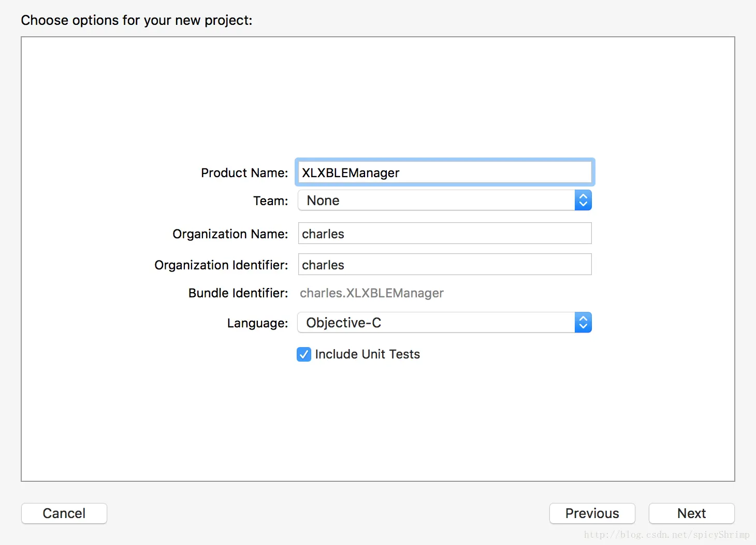The image size is (756, 545).
Task: Click the Organization Name label
Action: (230, 234)
